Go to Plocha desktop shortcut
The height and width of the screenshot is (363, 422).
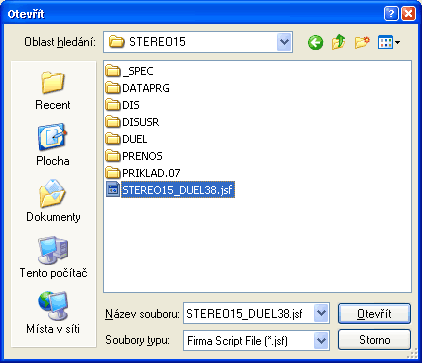tap(53, 145)
